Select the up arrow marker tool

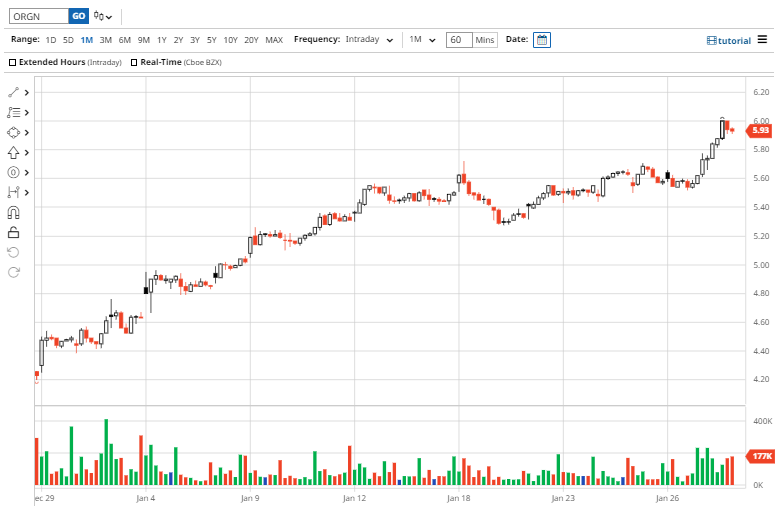tap(13, 152)
